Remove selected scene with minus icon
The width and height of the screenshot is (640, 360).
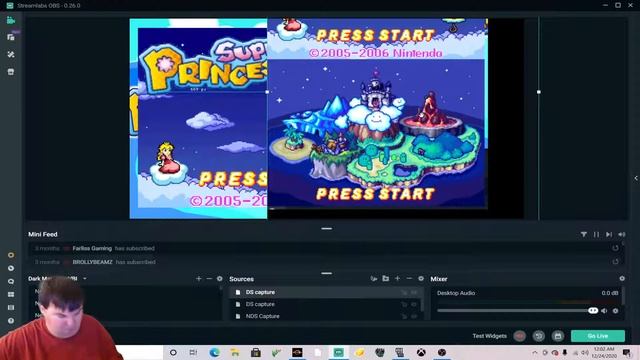point(209,279)
